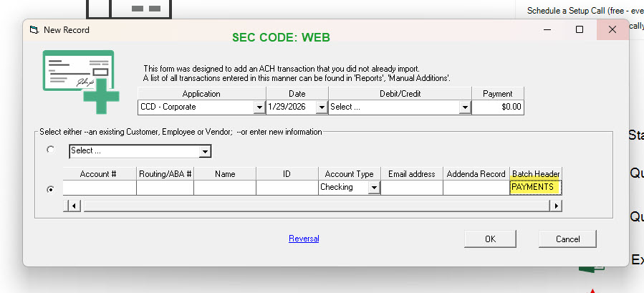Minimize the New Record window
Image resolution: width=644 pixels, height=293 pixels.
point(547,29)
